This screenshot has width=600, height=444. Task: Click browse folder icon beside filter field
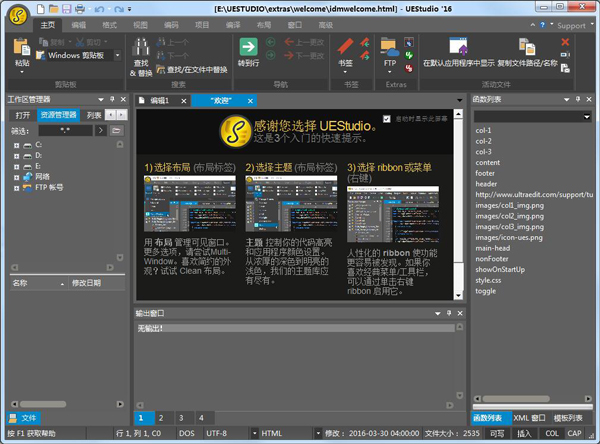point(116,131)
